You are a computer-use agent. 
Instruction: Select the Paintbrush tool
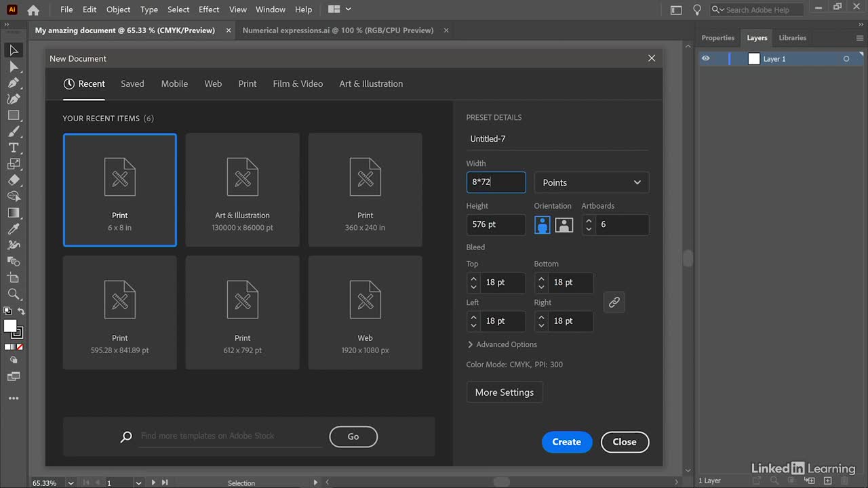[x=13, y=131]
